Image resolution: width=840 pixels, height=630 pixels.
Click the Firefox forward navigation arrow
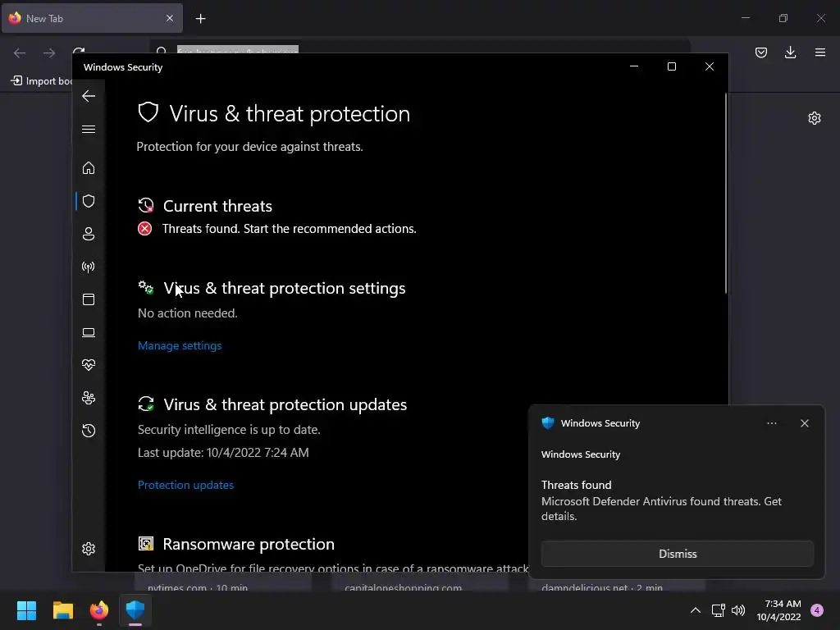tap(49, 52)
